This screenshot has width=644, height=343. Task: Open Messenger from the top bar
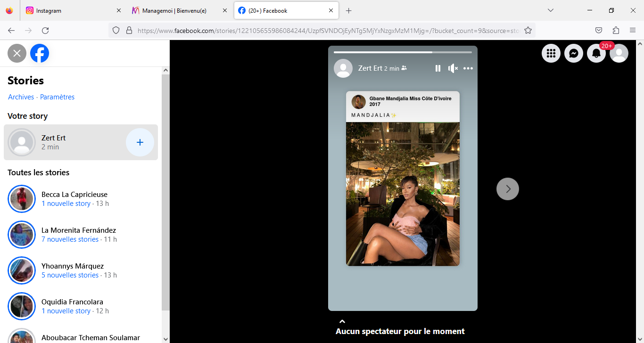(x=574, y=53)
